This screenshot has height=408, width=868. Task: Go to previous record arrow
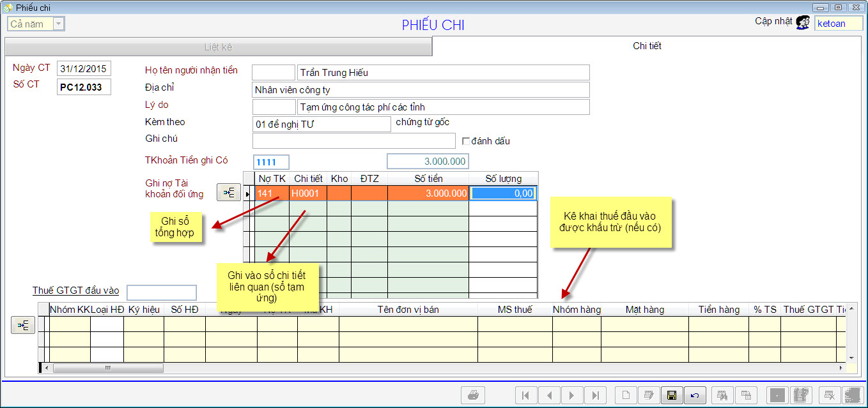548,395
